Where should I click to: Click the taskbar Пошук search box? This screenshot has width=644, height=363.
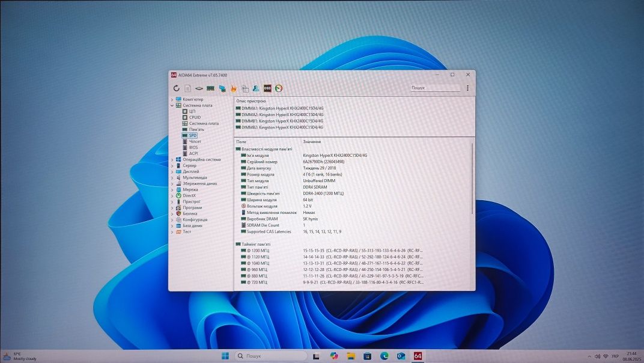[271, 356]
